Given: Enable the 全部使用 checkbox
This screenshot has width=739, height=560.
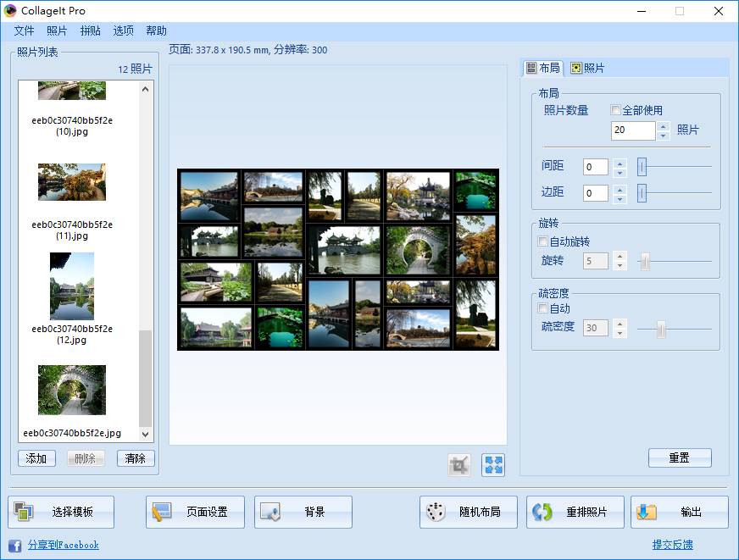Looking at the screenshot, I should [615, 110].
